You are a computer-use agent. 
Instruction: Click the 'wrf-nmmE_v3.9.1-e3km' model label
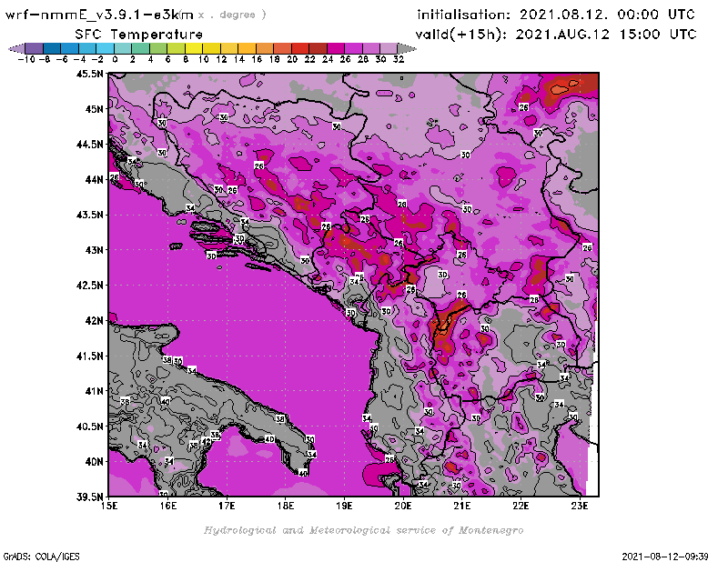point(99,15)
